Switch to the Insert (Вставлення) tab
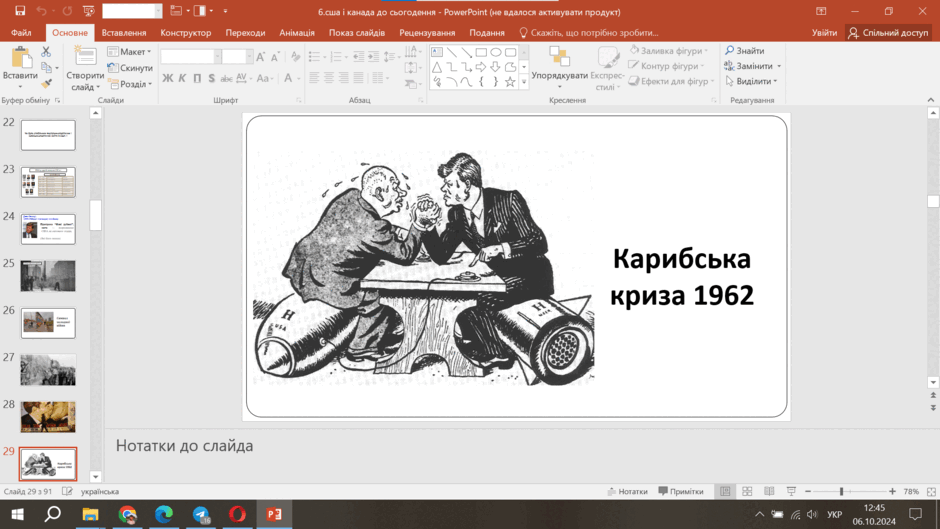Image resolution: width=940 pixels, height=529 pixels. 123,32
